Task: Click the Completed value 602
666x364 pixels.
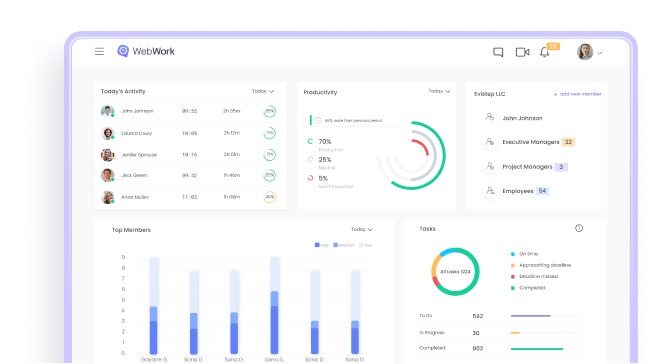Action: [478, 348]
